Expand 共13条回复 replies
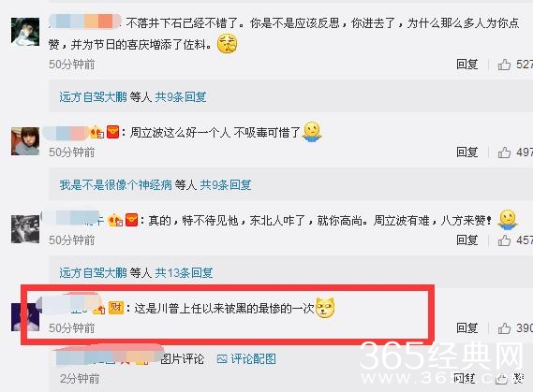This screenshot has width=533, height=392. tap(184, 272)
